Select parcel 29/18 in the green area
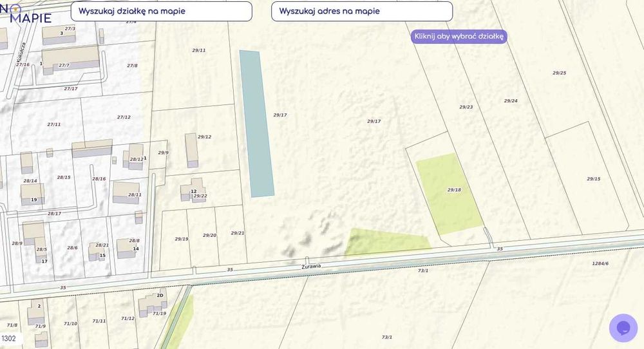 click(454, 190)
